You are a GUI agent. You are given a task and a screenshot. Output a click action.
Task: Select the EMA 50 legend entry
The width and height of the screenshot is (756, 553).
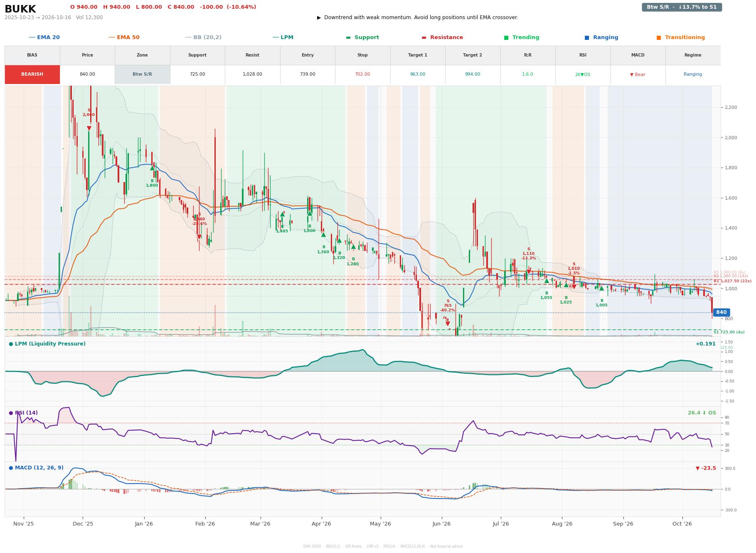(124, 37)
